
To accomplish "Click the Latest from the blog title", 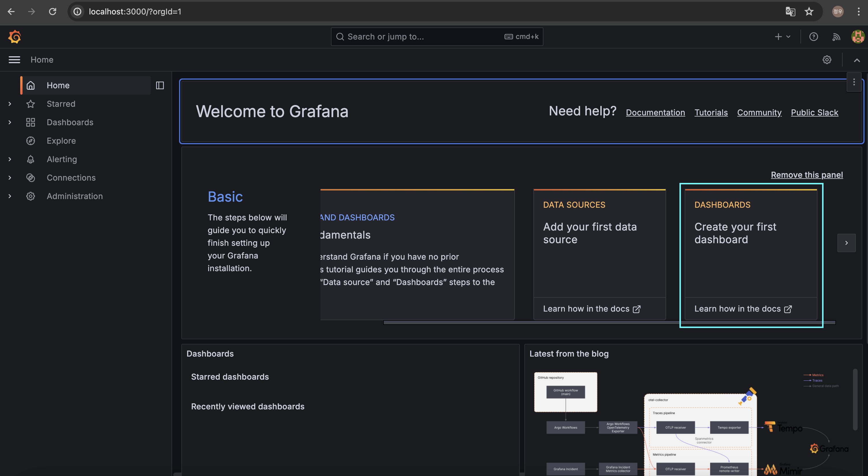I will click(569, 353).
